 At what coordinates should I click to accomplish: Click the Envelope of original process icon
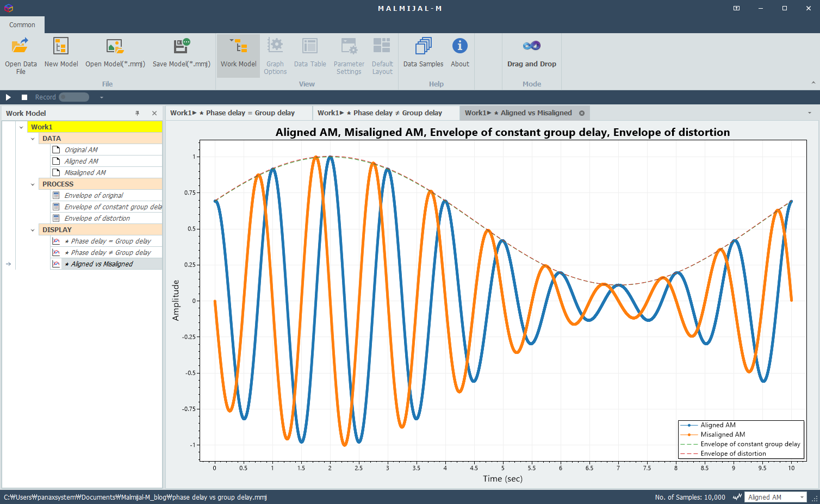[x=56, y=195]
